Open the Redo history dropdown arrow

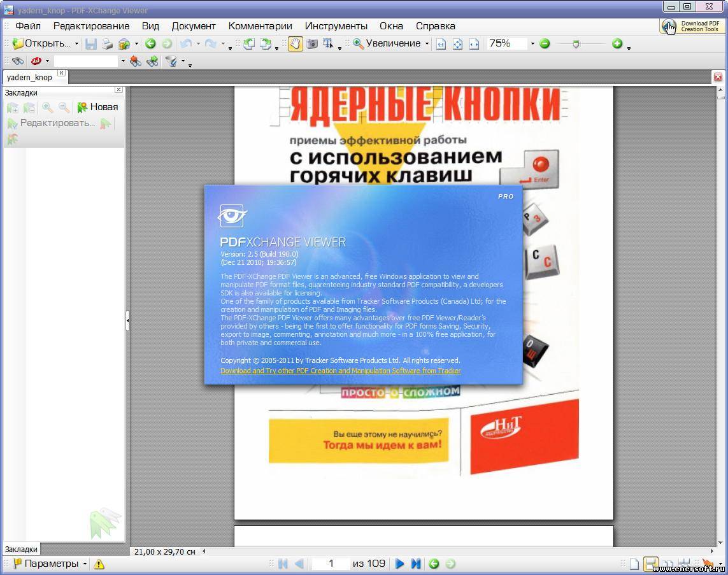224,44
